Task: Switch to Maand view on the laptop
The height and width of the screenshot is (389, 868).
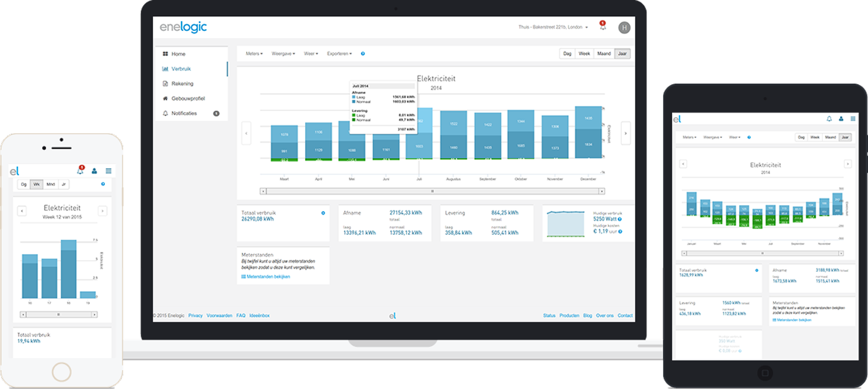Action: click(603, 54)
